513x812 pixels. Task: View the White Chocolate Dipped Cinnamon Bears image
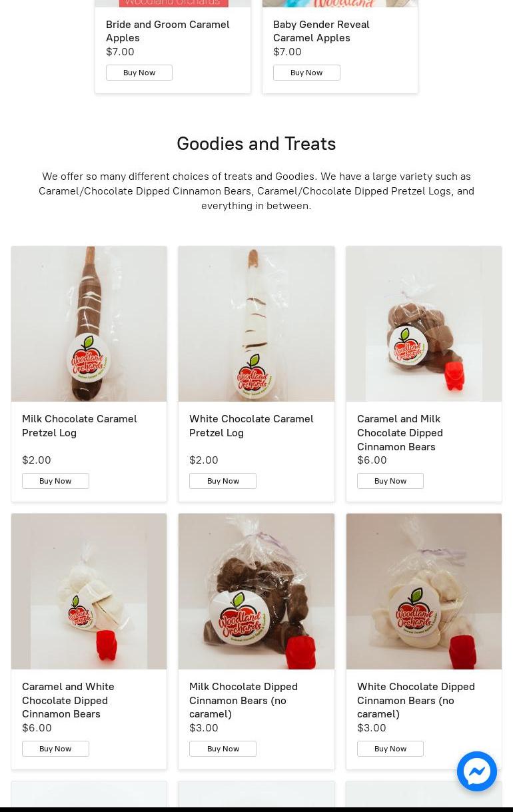click(x=424, y=592)
